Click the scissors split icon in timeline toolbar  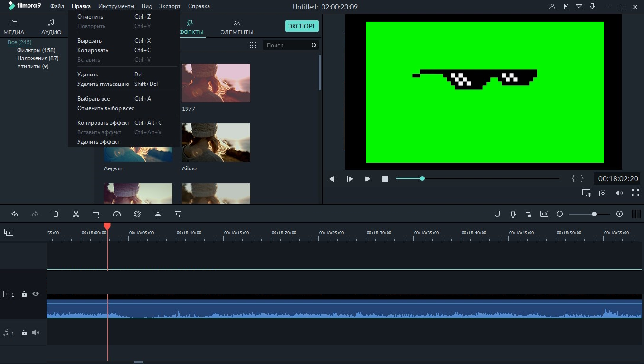point(76,214)
